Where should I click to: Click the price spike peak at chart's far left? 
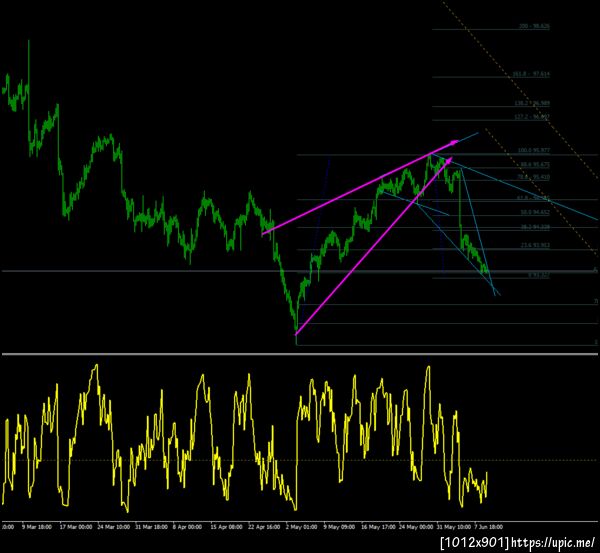(29, 41)
